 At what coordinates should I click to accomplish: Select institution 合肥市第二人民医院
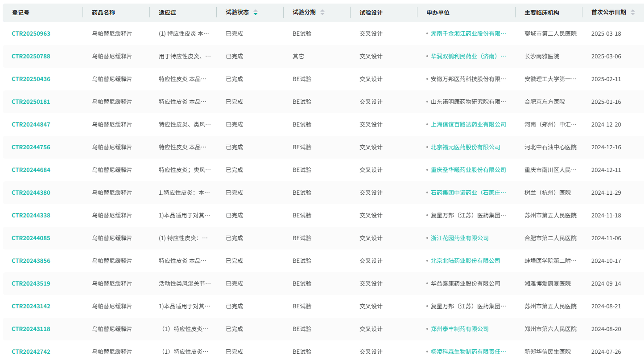(x=550, y=238)
